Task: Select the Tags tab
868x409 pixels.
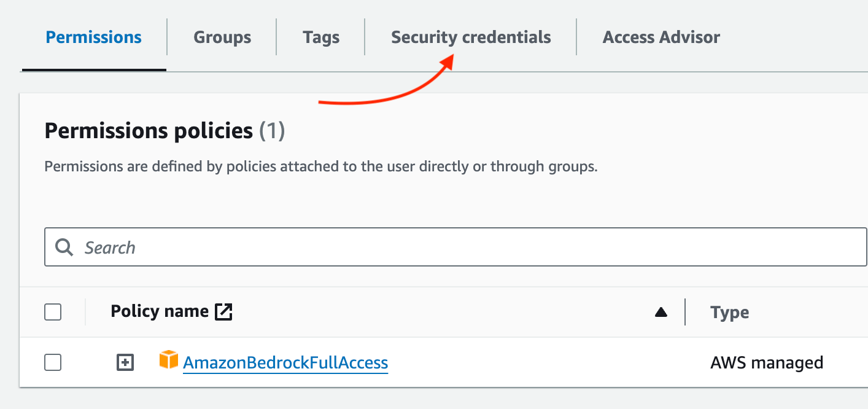Action: pyautogui.click(x=321, y=37)
